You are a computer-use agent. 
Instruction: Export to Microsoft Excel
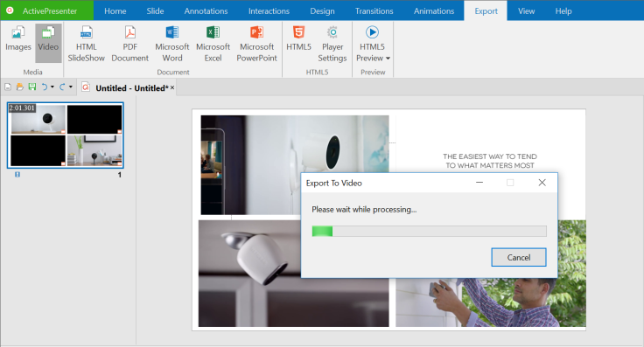click(x=213, y=44)
